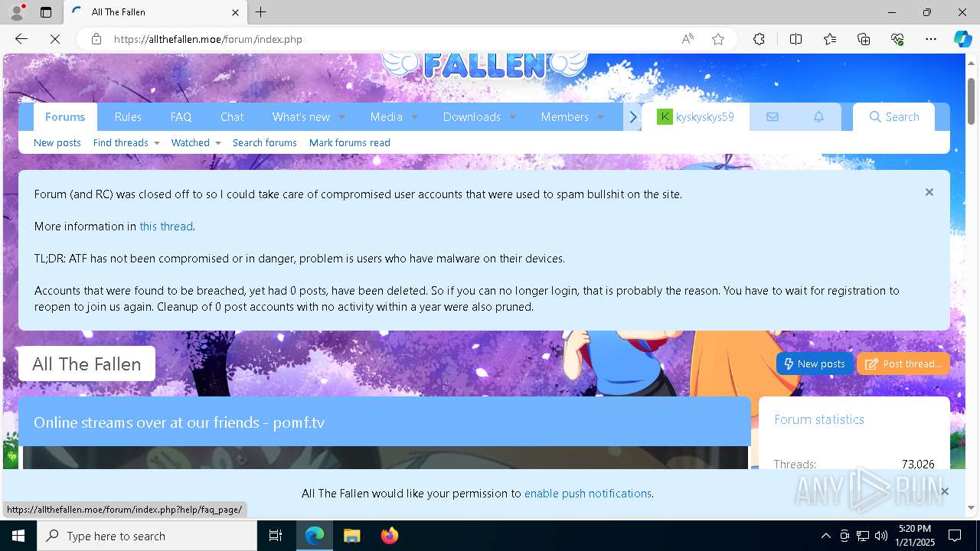Image resolution: width=980 pixels, height=551 pixels.
Task: Click the Forum statistics heading
Action: pos(819,419)
